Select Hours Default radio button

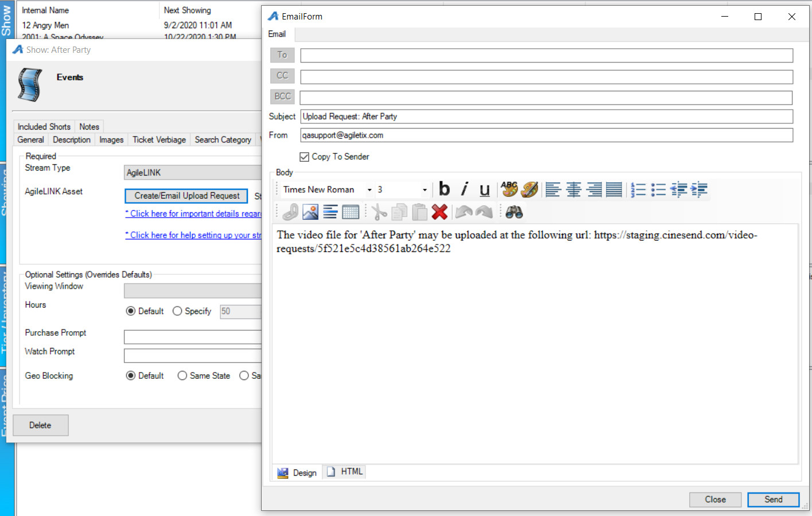tap(131, 311)
